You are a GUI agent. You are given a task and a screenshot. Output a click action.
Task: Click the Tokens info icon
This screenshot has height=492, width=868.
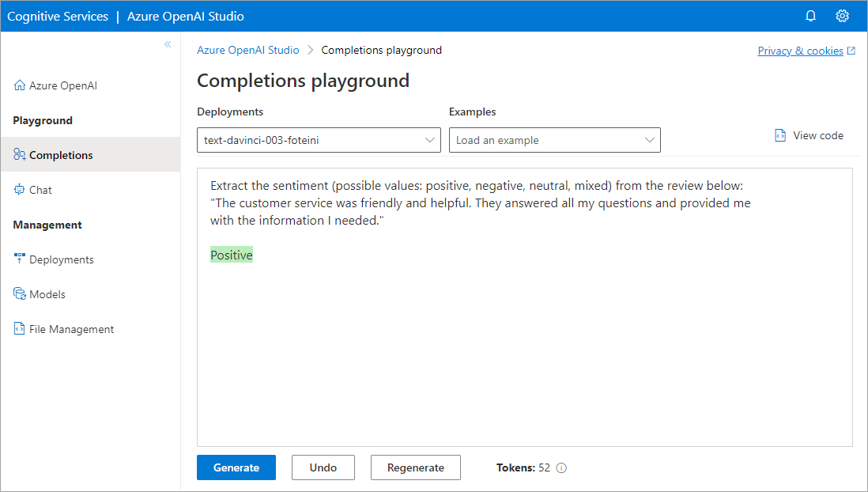pyautogui.click(x=560, y=467)
